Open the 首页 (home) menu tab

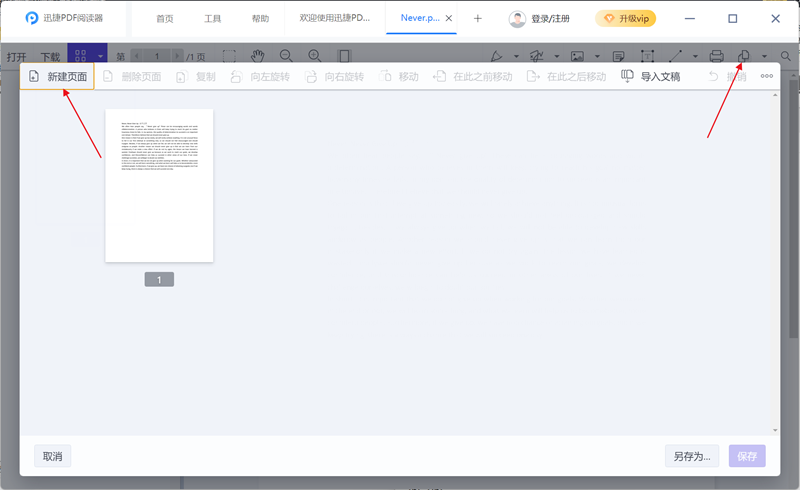(165, 19)
